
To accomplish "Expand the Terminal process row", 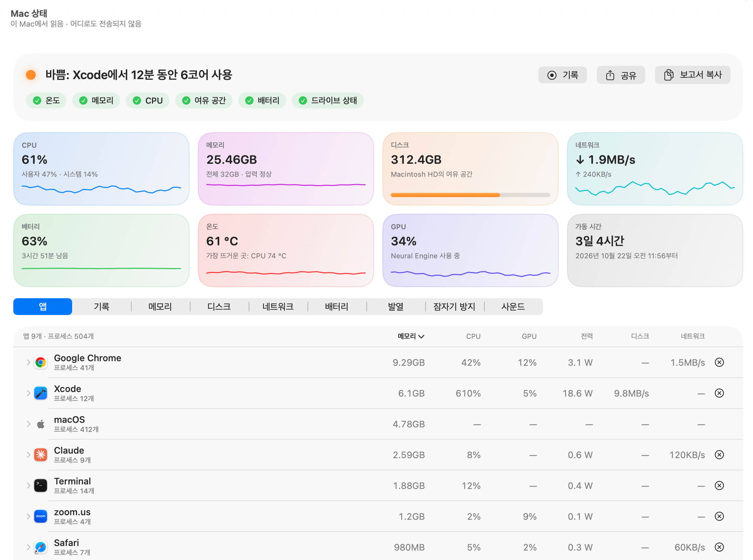I will [28, 486].
